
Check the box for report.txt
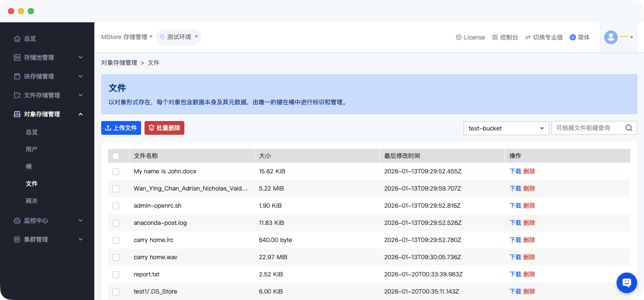click(116, 274)
